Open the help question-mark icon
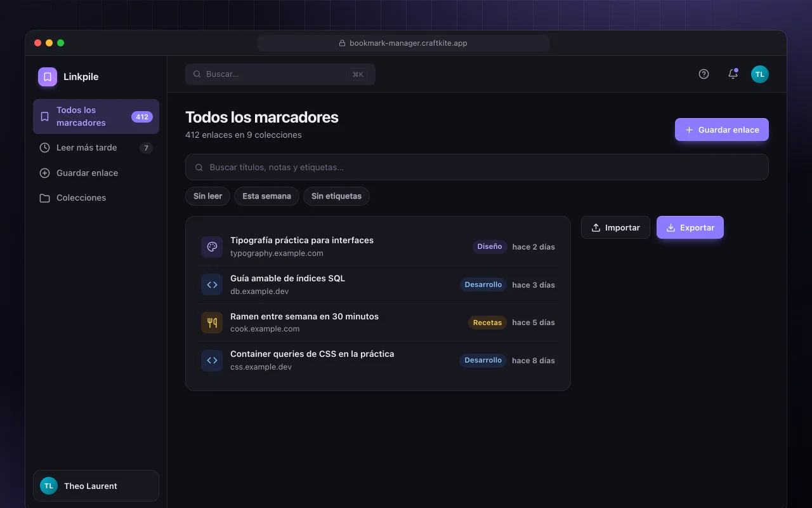This screenshot has width=812, height=508. click(x=704, y=74)
